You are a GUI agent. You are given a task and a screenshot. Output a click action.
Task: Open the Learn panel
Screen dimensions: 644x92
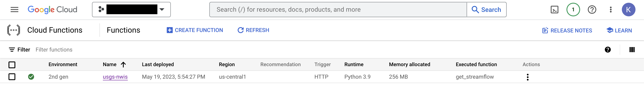coord(619,31)
